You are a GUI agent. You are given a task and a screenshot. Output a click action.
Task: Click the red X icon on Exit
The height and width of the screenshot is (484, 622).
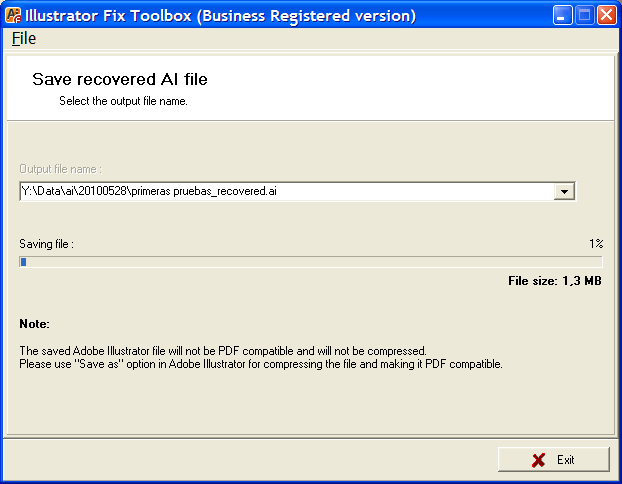pyautogui.click(x=538, y=460)
